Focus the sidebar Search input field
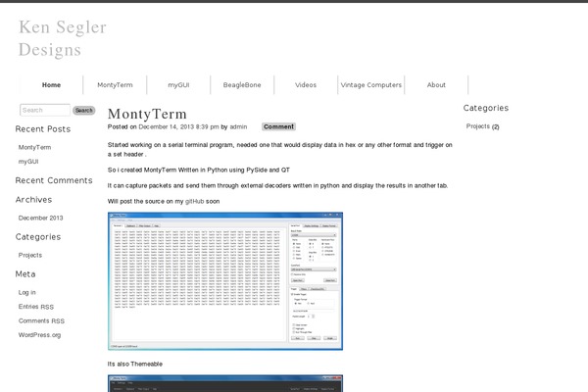Screen dimensions: 588x392 pos(45,110)
